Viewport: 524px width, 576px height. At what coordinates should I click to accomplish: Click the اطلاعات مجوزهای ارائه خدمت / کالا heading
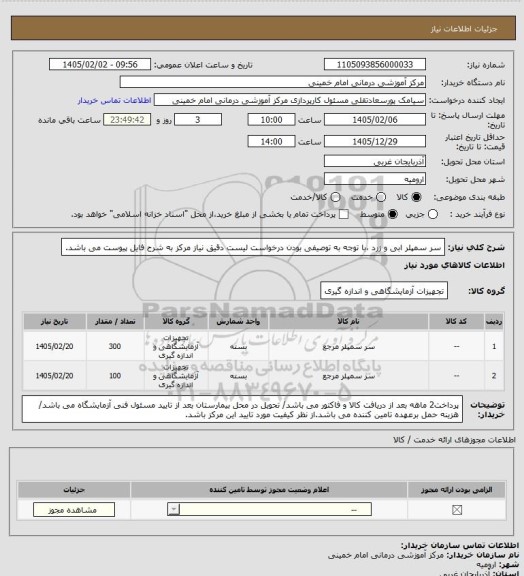point(455,440)
